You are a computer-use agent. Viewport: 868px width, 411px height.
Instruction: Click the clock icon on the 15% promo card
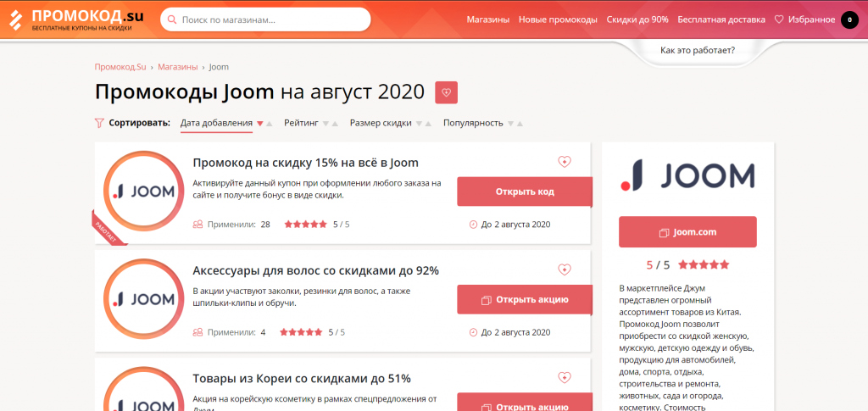473,225
